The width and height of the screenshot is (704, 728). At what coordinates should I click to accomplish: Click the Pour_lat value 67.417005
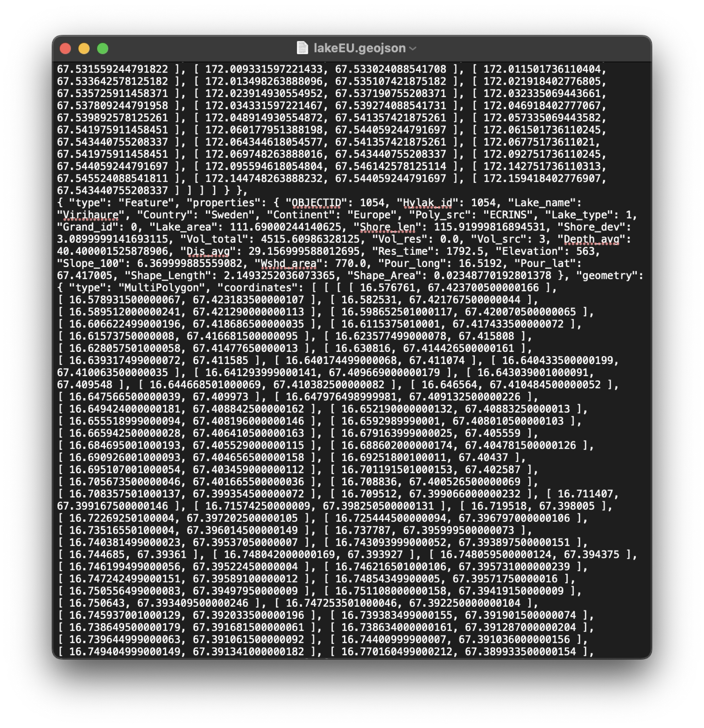point(85,276)
